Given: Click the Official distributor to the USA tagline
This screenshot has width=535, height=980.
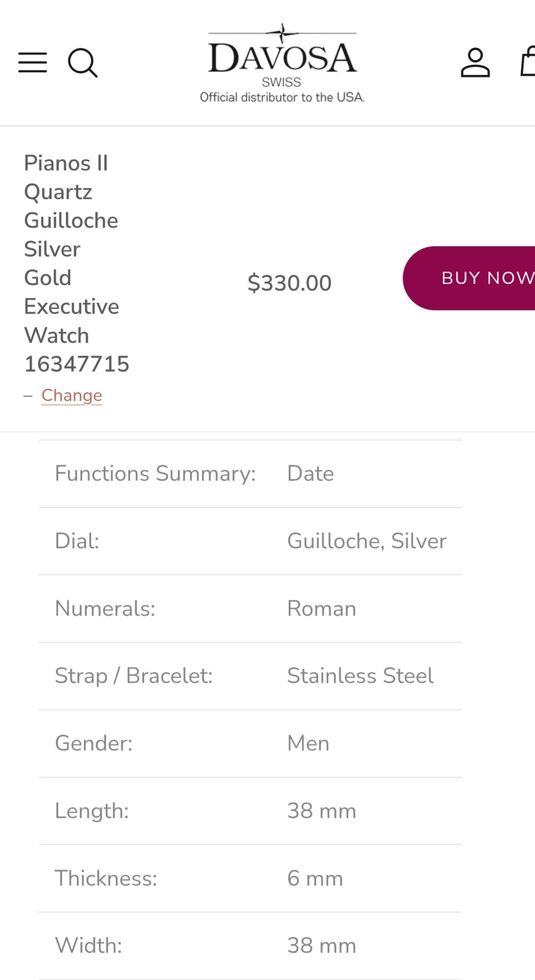Looking at the screenshot, I should click(x=282, y=98).
